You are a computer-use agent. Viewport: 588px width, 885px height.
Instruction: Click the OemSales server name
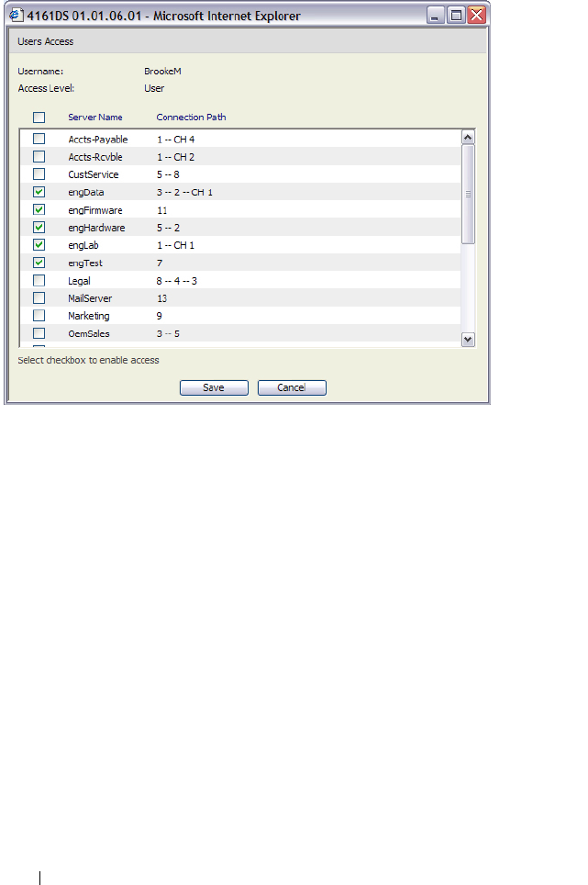tap(89, 333)
